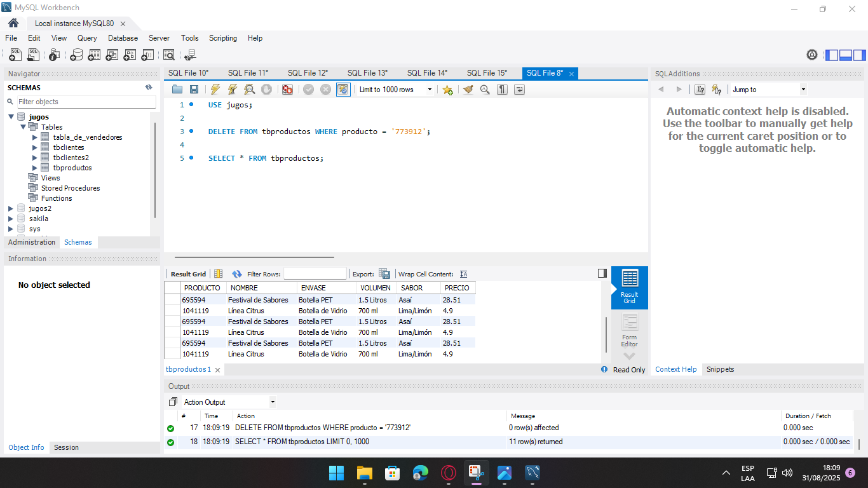Image resolution: width=868 pixels, height=488 pixels.
Task: Toggle the bottom output panel visibility
Action: [846, 55]
